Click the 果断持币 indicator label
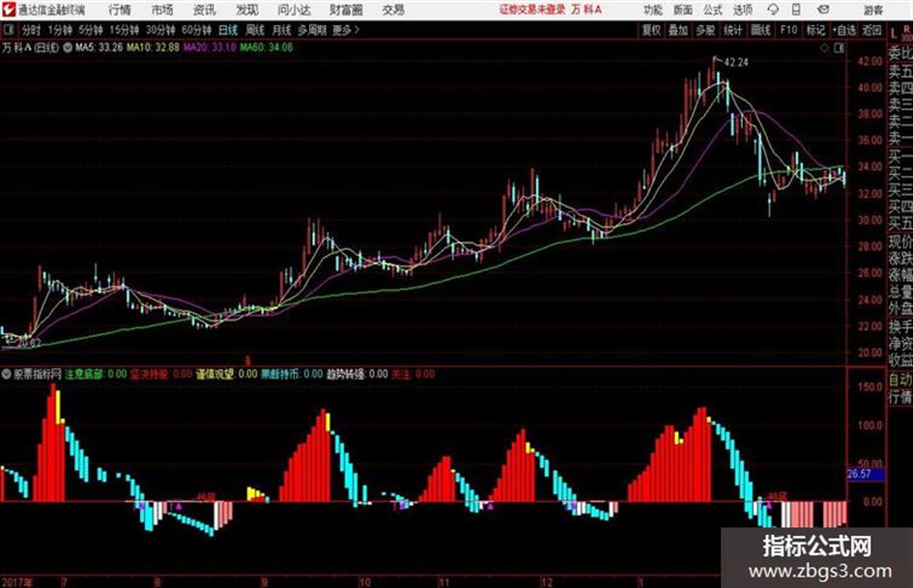The image size is (913, 588). (280, 374)
